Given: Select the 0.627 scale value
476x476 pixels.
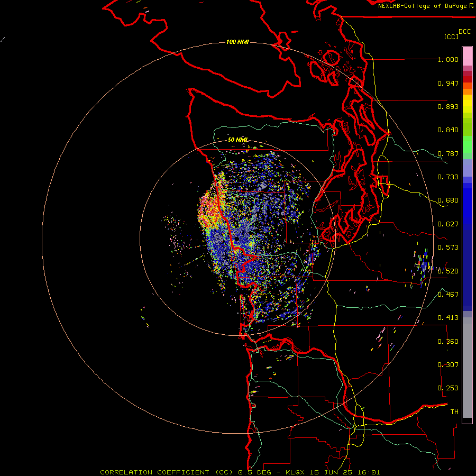Looking at the screenshot, I should coord(448,224).
